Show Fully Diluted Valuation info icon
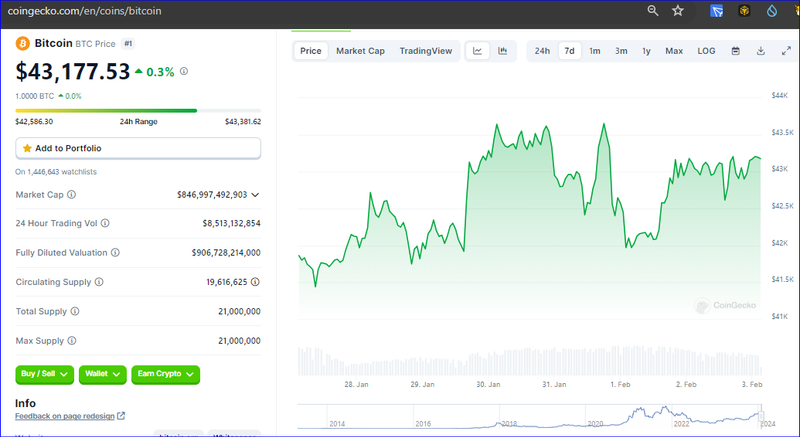Image resolution: width=800 pixels, height=437 pixels. click(x=115, y=252)
